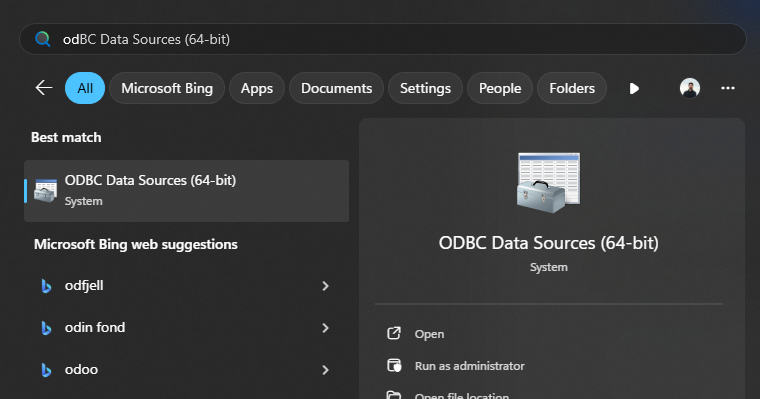This screenshot has width=760, height=399.
Task: Switch to the People filter
Action: [x=500, y=88]
